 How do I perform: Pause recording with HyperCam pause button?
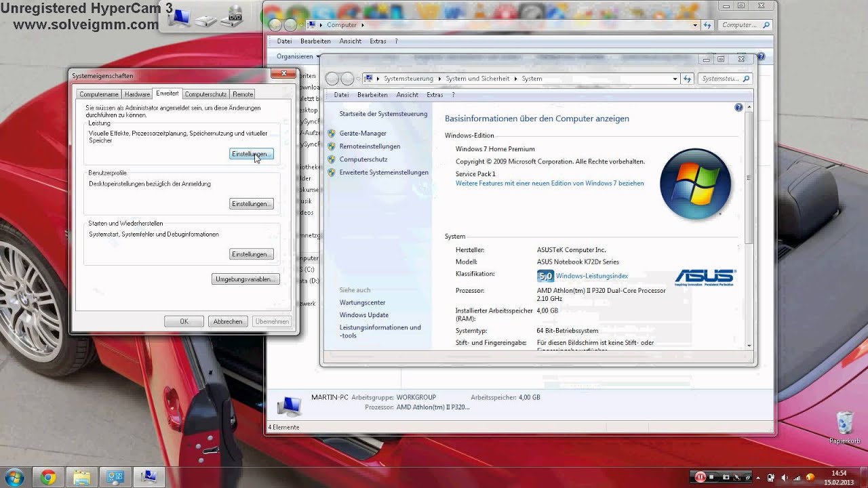click(700, 477)
